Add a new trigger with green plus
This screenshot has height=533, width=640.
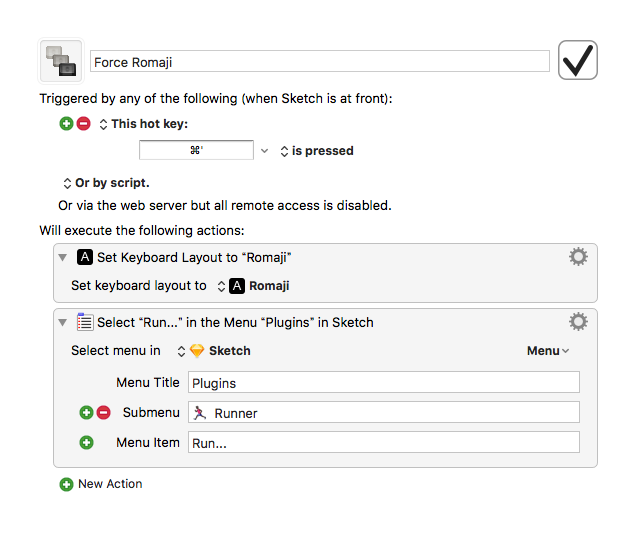[x=66, y=124]
